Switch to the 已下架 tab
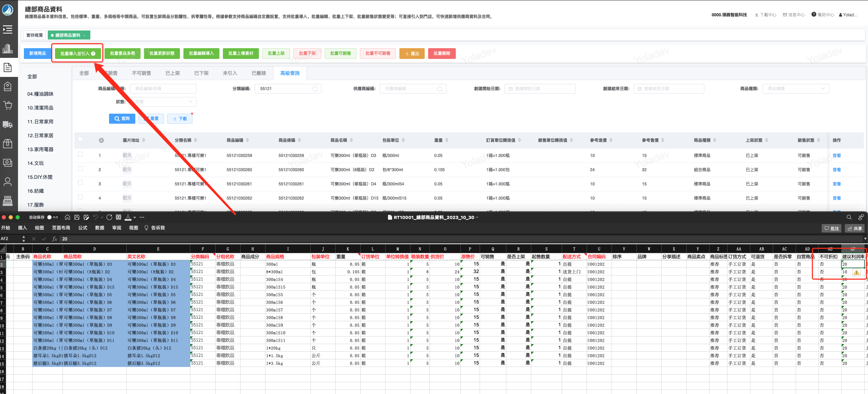The height and width of the screenshot is (394, 868). (201, 73)
